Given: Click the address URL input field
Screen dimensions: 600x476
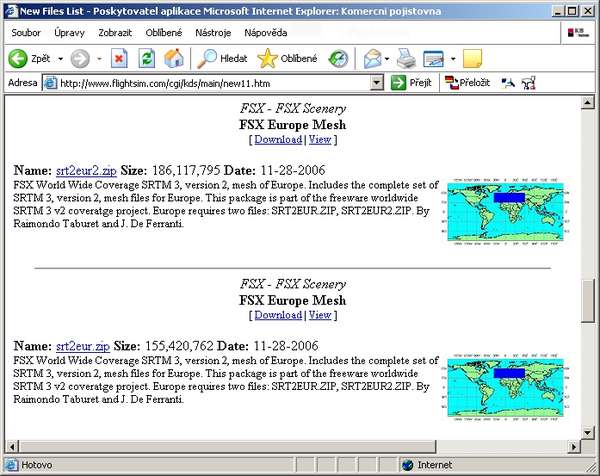Looking at the screenshot, I should [214, 83].
